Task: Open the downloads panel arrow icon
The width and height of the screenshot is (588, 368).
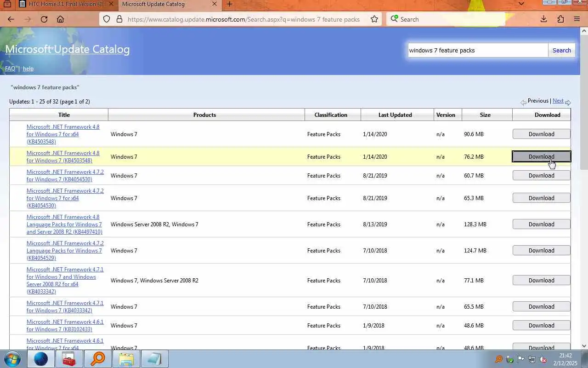Action: (543, 19)
